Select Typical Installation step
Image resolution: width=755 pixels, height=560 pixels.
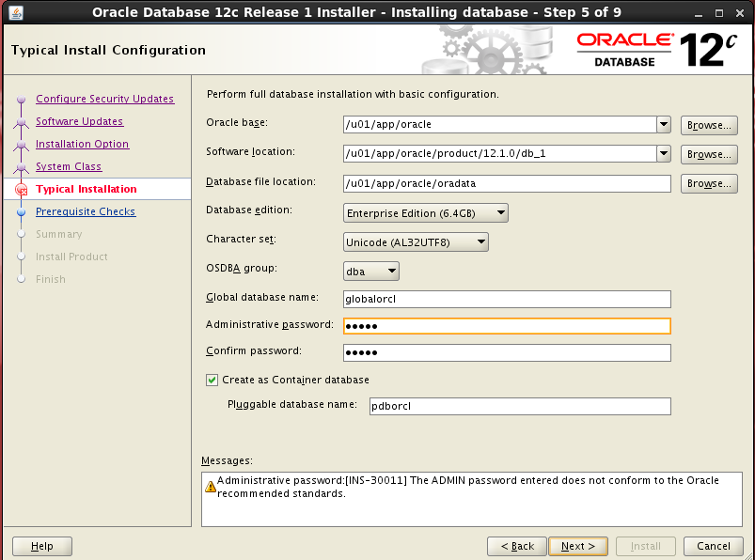point(87,189)
